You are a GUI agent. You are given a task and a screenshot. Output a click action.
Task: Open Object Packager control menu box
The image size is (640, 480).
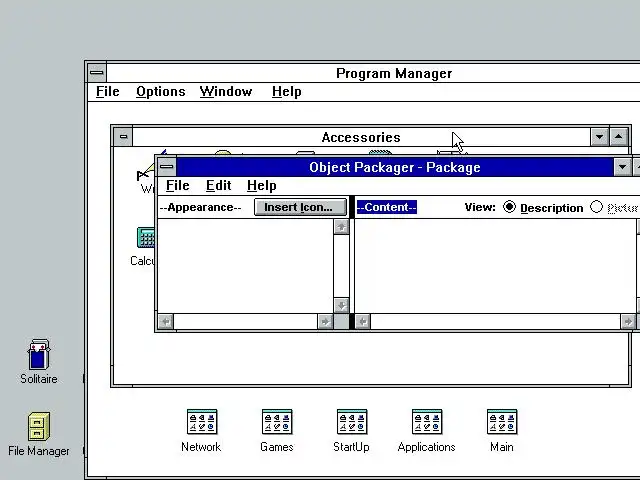(x=167, y=167)
